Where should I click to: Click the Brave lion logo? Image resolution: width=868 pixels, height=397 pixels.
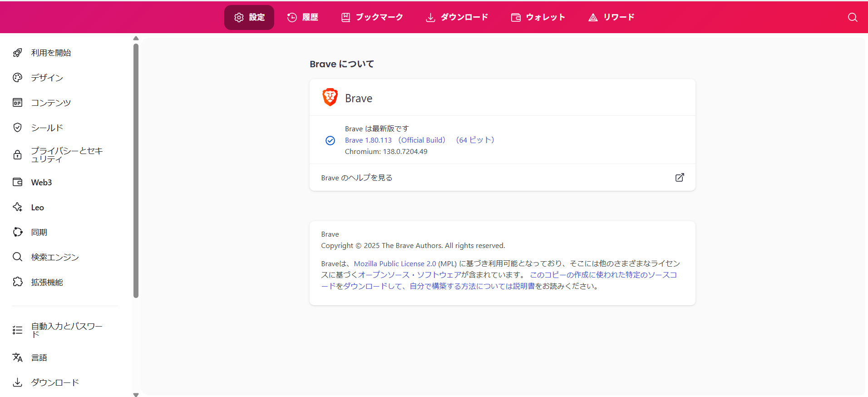(330, 97)
